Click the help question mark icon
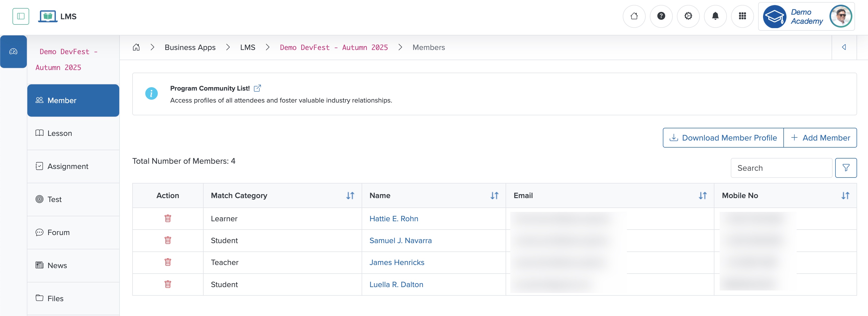868x316 pixels. point(661,16)
